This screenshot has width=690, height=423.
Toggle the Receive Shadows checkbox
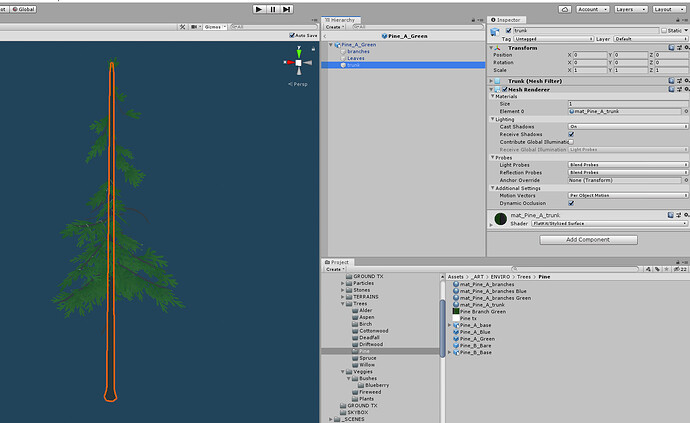click(x=571, y=134)
